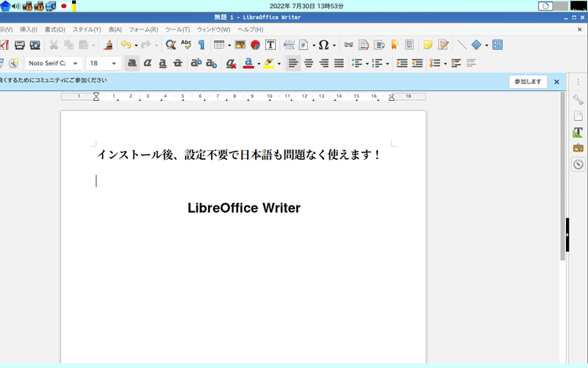Insert a footnote
This screenshot has height=368, width=588.
point(363,45)
